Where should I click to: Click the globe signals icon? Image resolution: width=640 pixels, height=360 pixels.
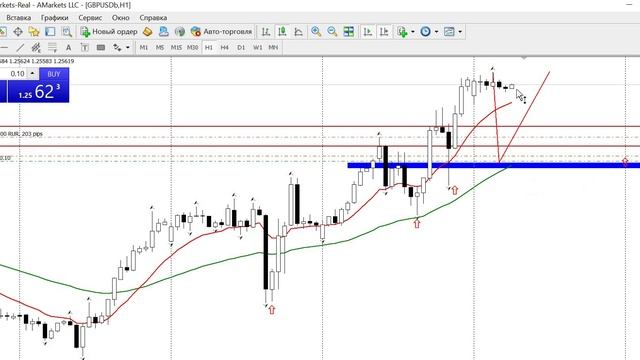pos(180,32)
